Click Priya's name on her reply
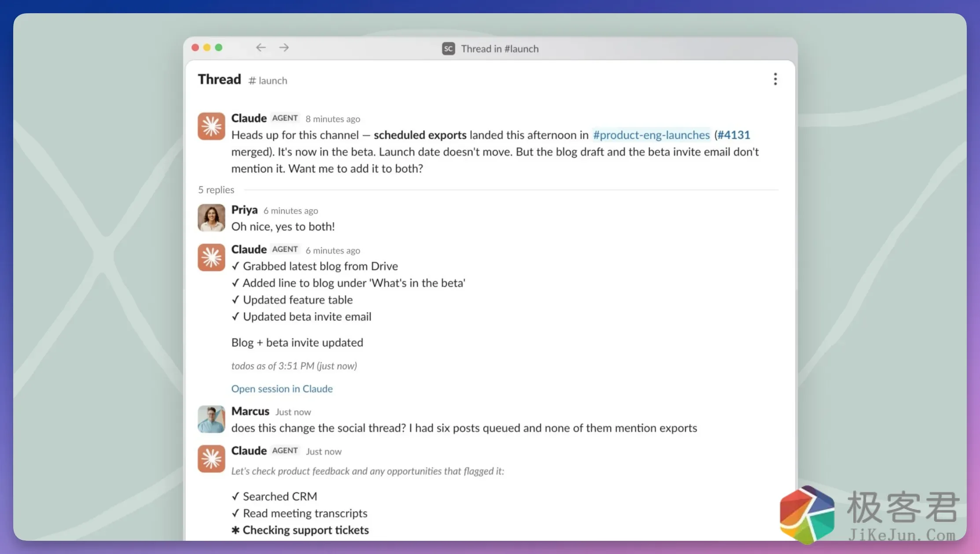980x554 pixels. coord(244,210)
